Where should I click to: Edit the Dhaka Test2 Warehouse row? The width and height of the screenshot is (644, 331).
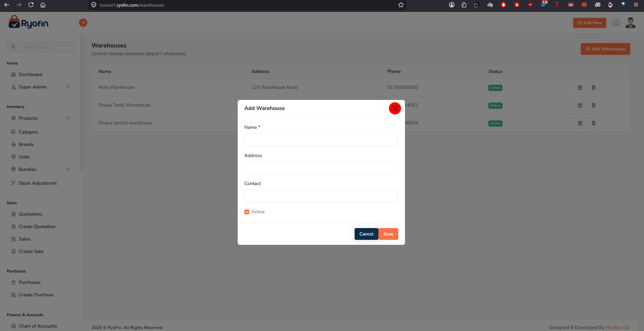click(580, 105)
